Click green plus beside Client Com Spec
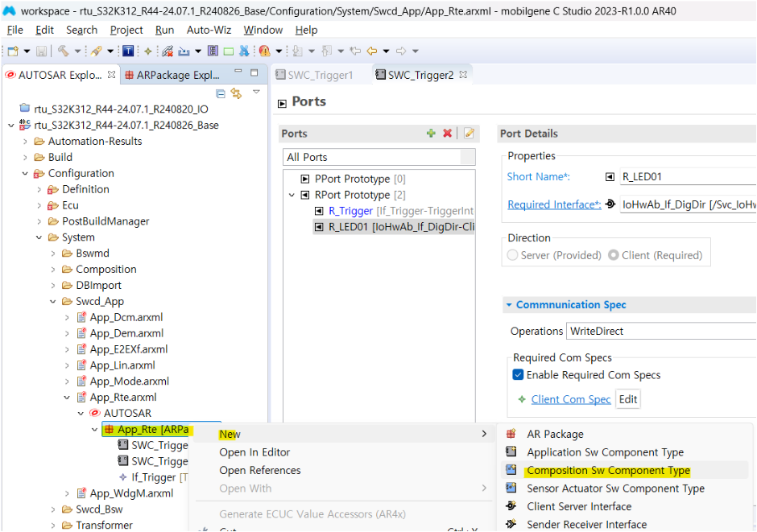The image size is (757, 532). [x=521, y=399]
